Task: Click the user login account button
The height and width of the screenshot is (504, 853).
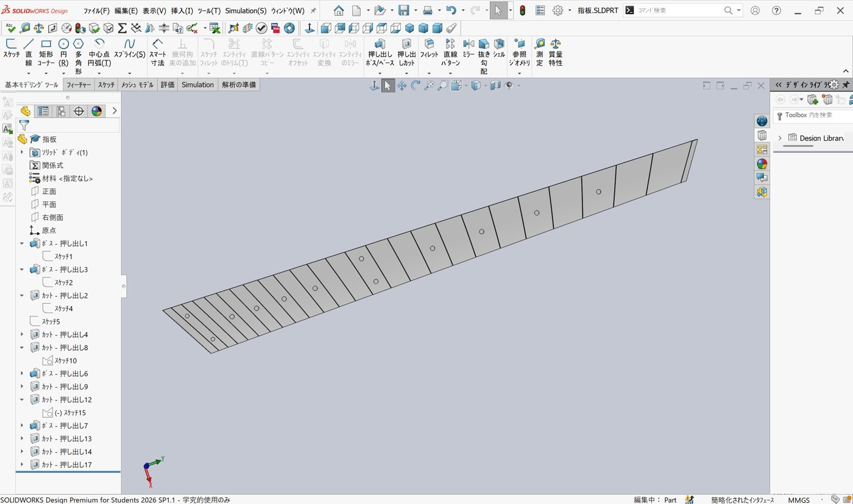Action: tap(756, 10)
